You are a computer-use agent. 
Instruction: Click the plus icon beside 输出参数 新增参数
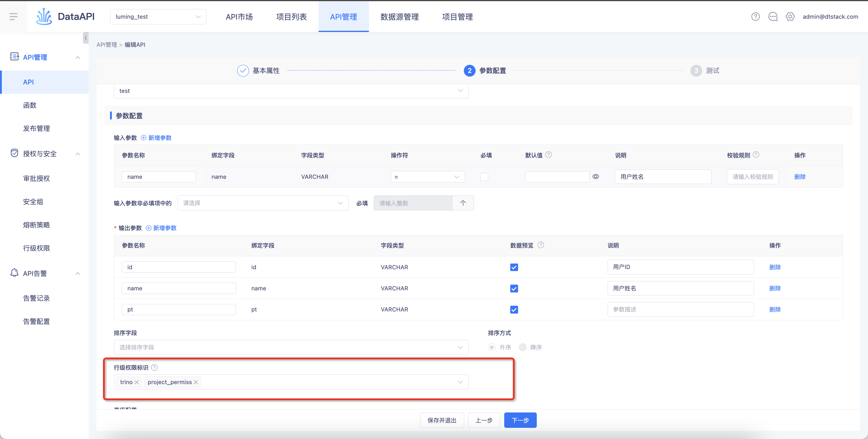point(148,228)
